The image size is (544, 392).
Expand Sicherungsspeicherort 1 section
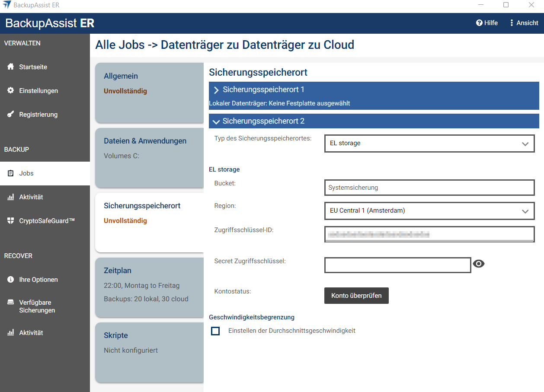217,90
